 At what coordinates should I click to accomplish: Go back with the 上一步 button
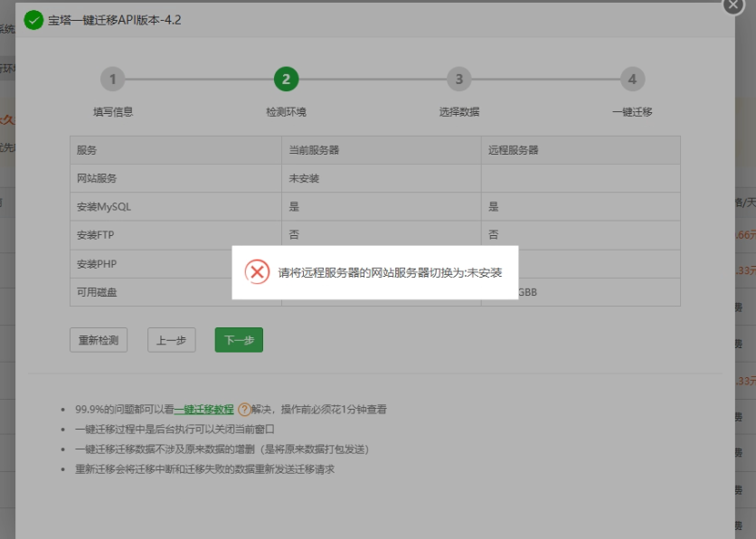coord(171,340)
